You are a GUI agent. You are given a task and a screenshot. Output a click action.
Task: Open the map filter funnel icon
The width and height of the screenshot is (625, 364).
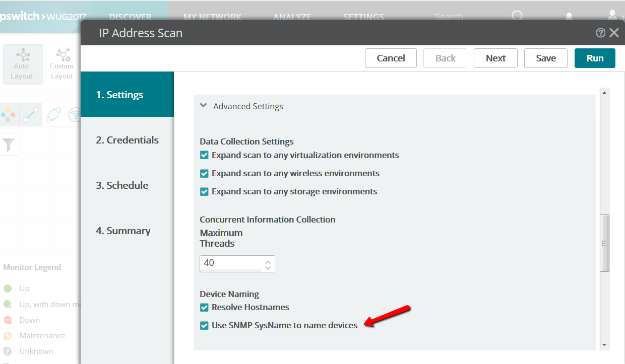tap(9, 144)
